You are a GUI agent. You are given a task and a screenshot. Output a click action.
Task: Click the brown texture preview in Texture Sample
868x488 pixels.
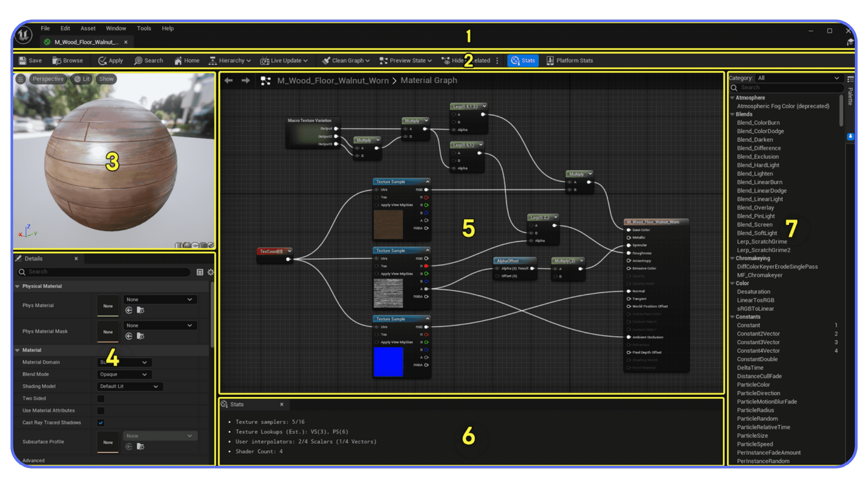point(388,225)
